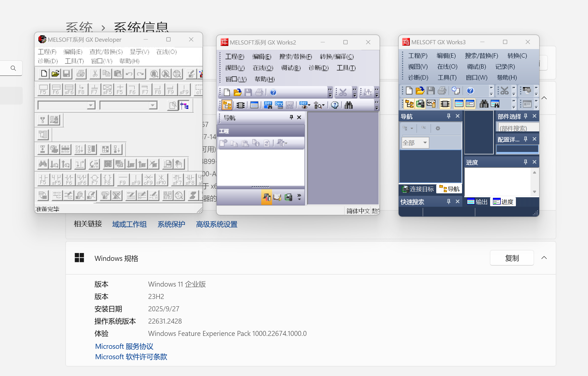Click the 复制 button
Viewport: 588px width, 376px height.
tap(512, 258)
